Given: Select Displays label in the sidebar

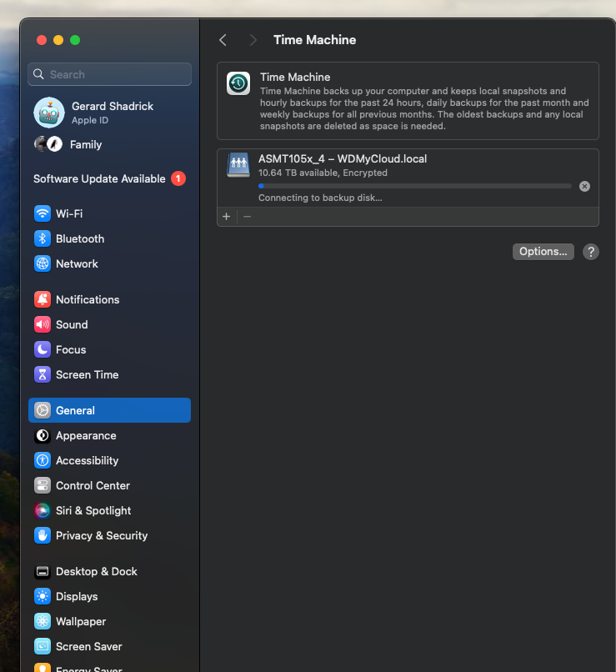Looking at the screenshot, I should click(x=77, y=597).
